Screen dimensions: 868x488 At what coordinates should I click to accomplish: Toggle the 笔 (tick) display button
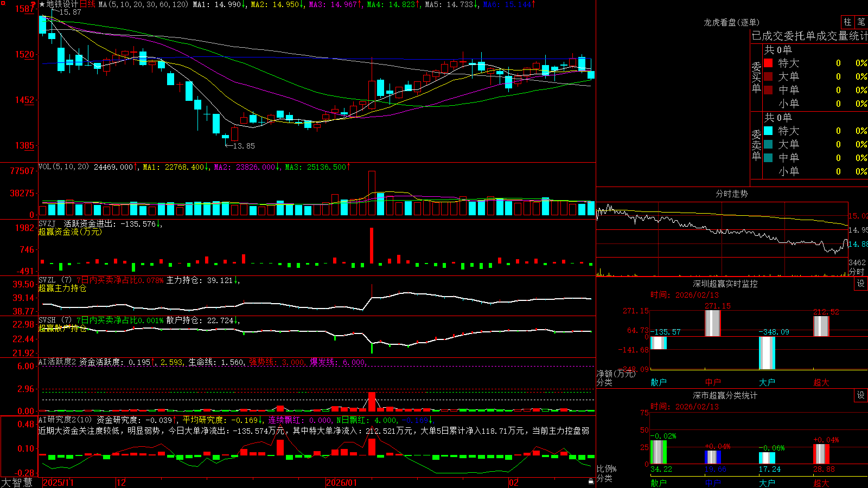[861, 22]
